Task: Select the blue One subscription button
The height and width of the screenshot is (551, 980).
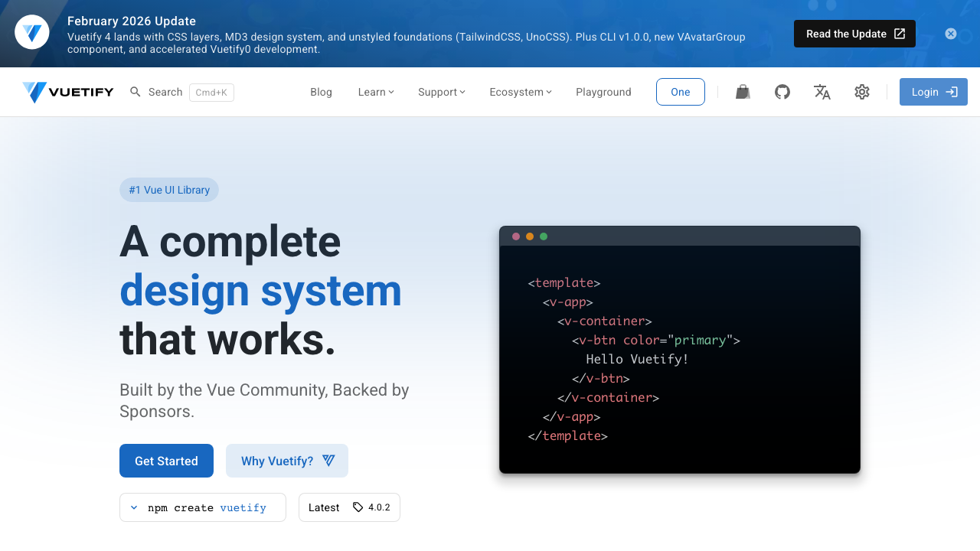Action: point(680,92)
